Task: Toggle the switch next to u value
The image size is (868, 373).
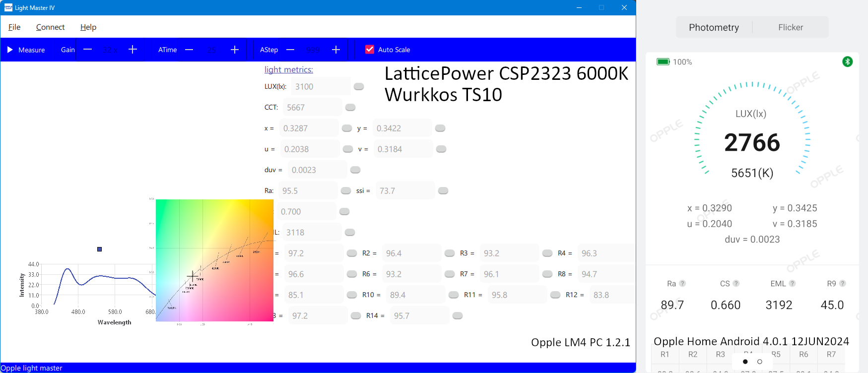Action: (x=348, y=149)
